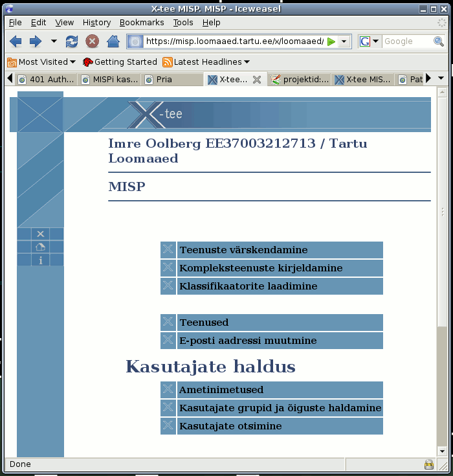Open Klassifikaatorite laadimine

tap(280, 286)
